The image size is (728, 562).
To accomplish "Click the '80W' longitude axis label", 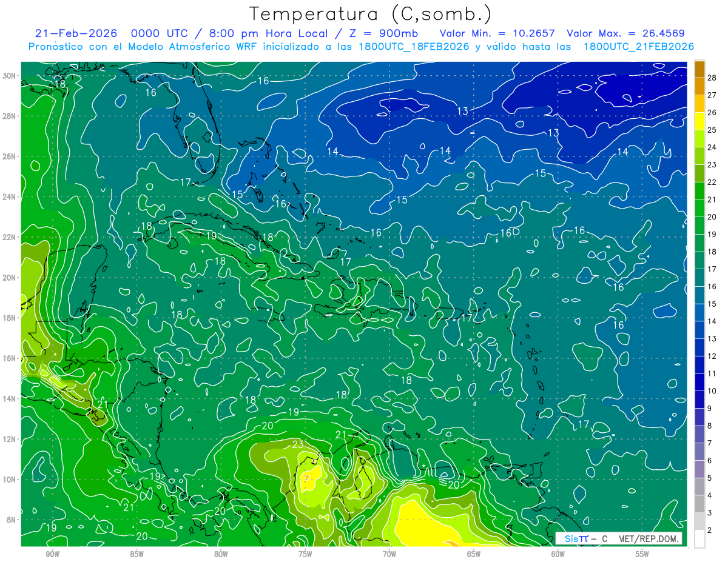I will coord(221,554).
